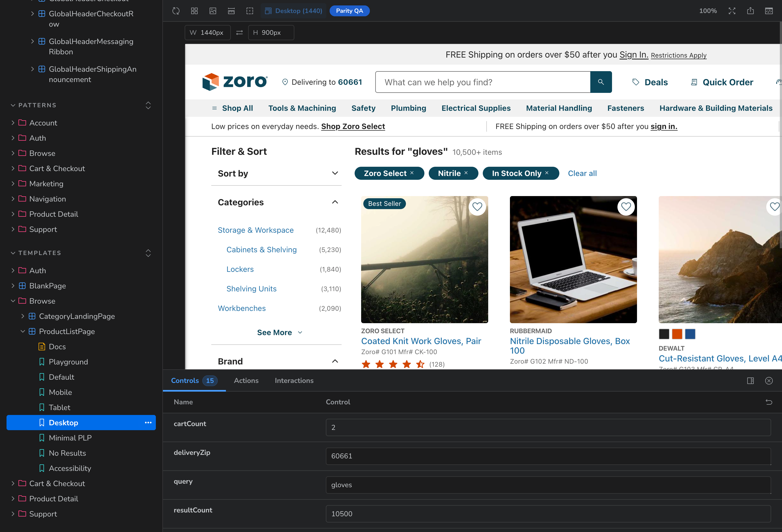Favorite the Coated Knit Work Gloves heart

click(x=477, y=207)
